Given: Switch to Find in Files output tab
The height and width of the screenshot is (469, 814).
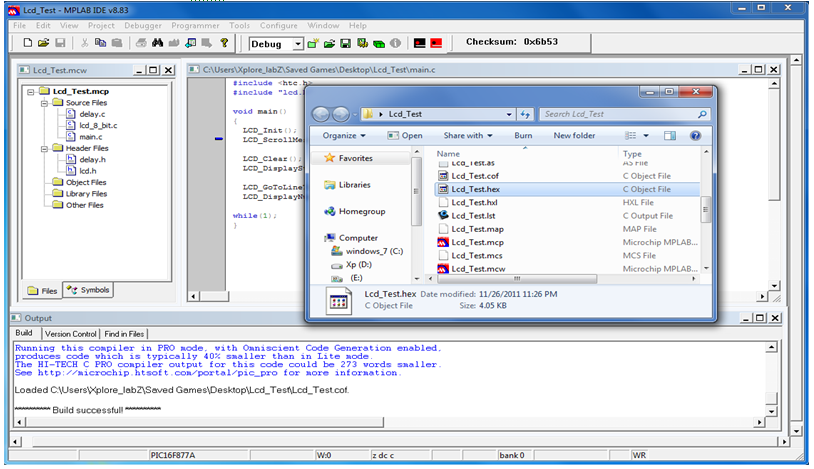Looking at the screenshot, I should click(x=124, y=334).
